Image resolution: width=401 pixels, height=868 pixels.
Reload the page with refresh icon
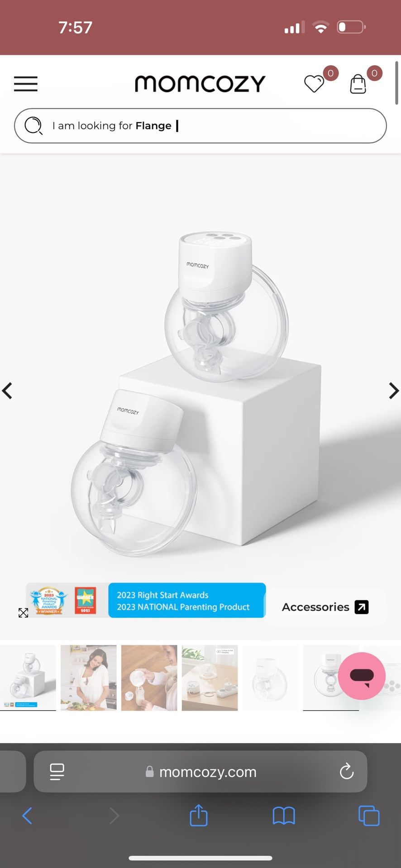pos(347,772)
